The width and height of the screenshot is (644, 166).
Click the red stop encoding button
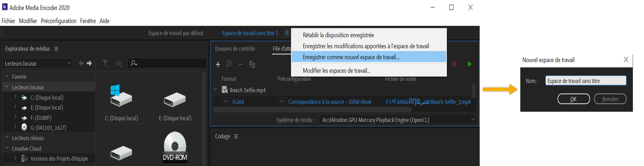[454, 64]
